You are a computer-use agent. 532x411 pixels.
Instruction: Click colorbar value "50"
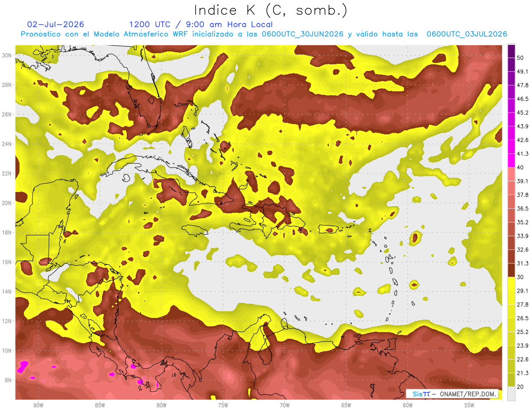coord(520,57)
